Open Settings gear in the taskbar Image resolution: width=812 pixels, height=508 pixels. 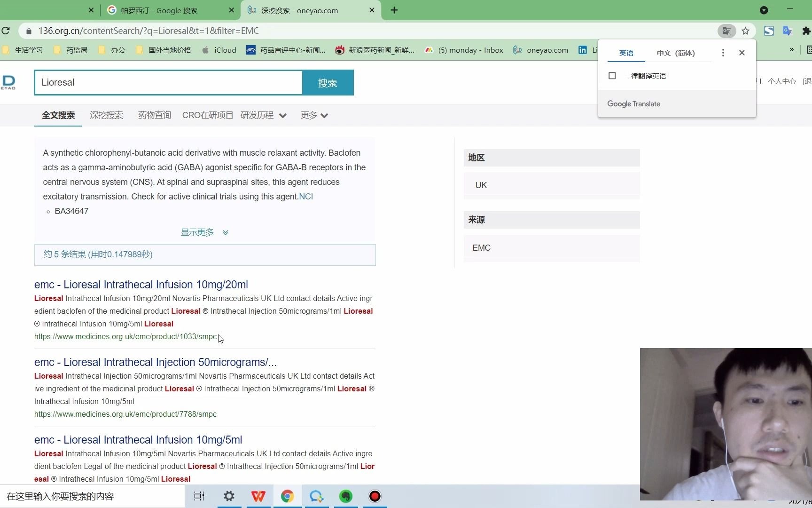pyautogui.click(x=229, y=496)
